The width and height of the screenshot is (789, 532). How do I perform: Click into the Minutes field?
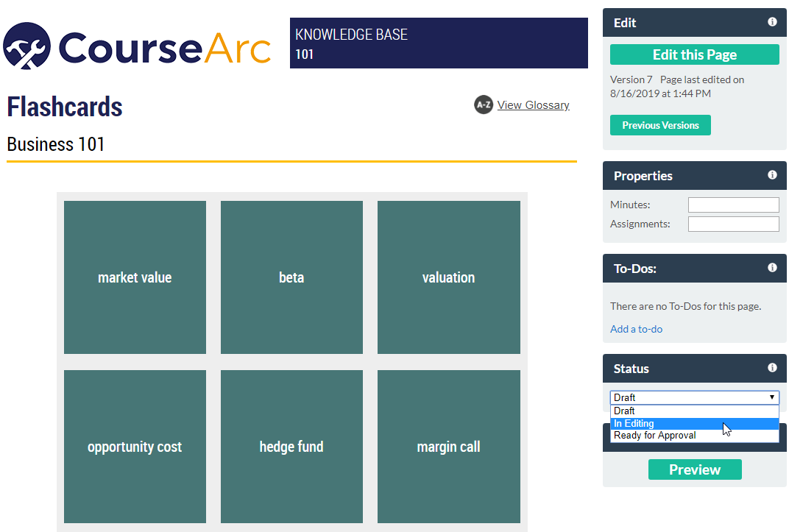click(x=733, y=205)
